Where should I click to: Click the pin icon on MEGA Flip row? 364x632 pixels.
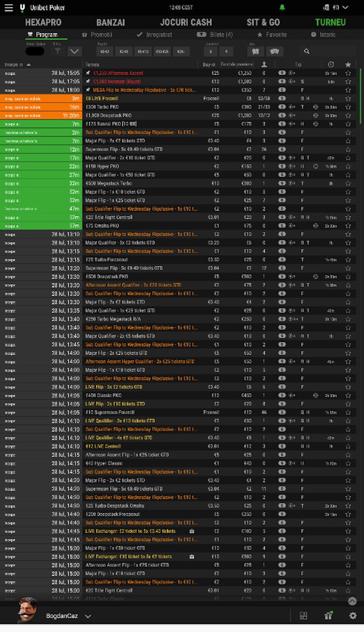coord(88,90)
